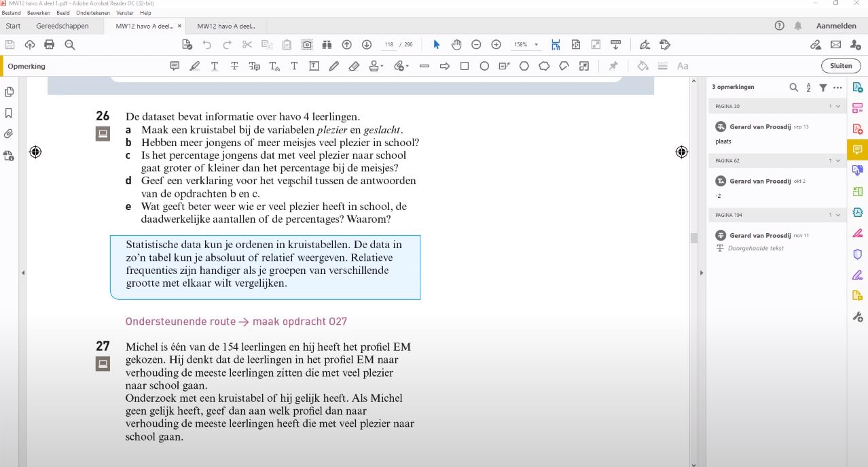Open bookmarks panel in left sidebar
The width and height of the screenshot is (868, 467).
[9, 113]
